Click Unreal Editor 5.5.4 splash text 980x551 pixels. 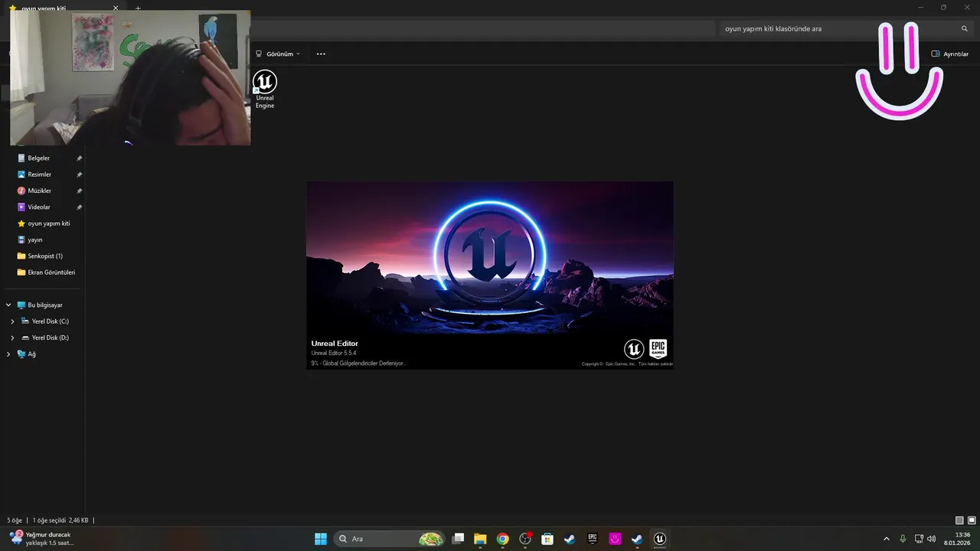click(x=334, y=353)
